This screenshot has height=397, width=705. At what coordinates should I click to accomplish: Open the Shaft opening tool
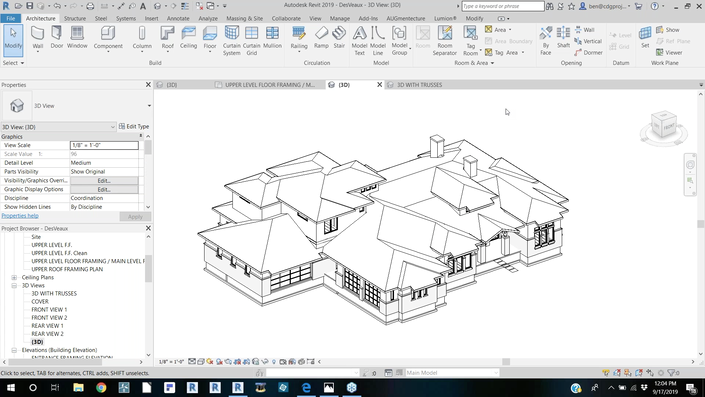(x=563, y=37)
